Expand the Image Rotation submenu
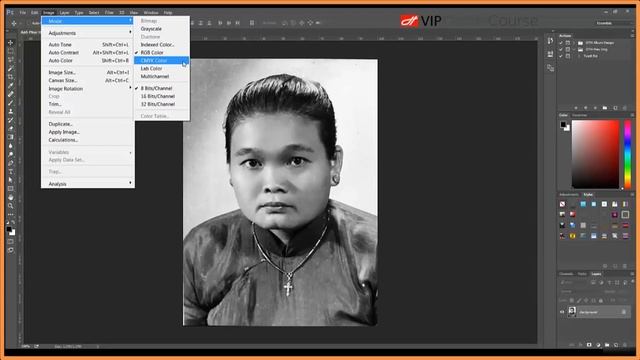This screenshot has width=640, height=360. [88, 89]
